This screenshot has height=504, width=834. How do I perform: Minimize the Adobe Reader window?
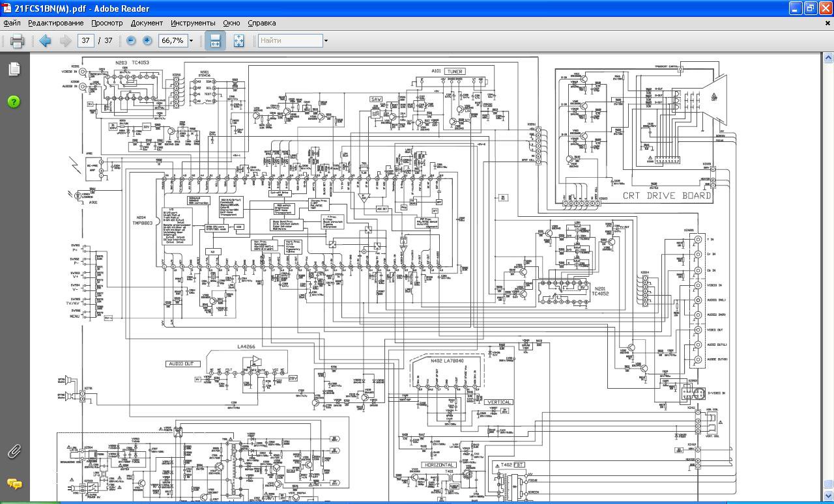[x=796, y=8]
